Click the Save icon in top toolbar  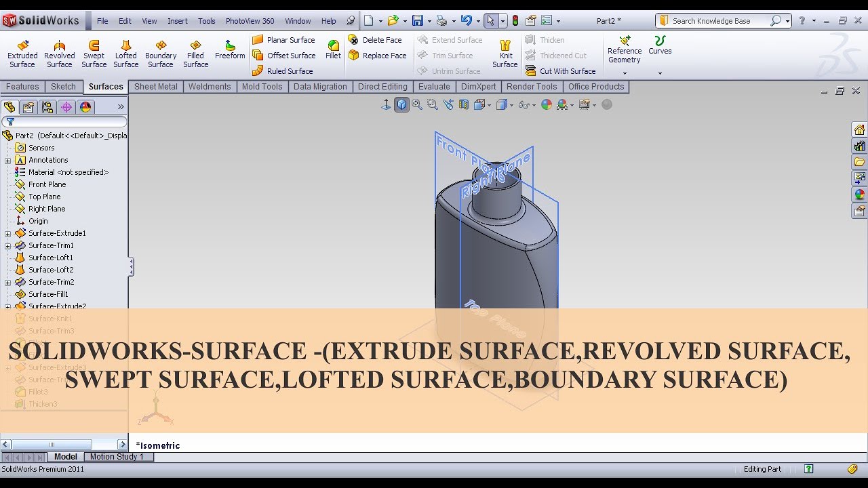pos(418,21)
